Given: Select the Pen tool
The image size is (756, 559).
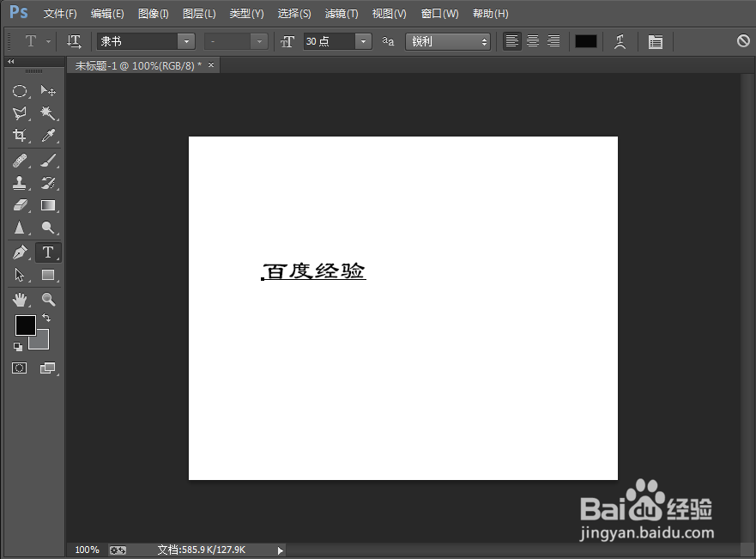Looking at the screenshot, I should tap(19, 252).
